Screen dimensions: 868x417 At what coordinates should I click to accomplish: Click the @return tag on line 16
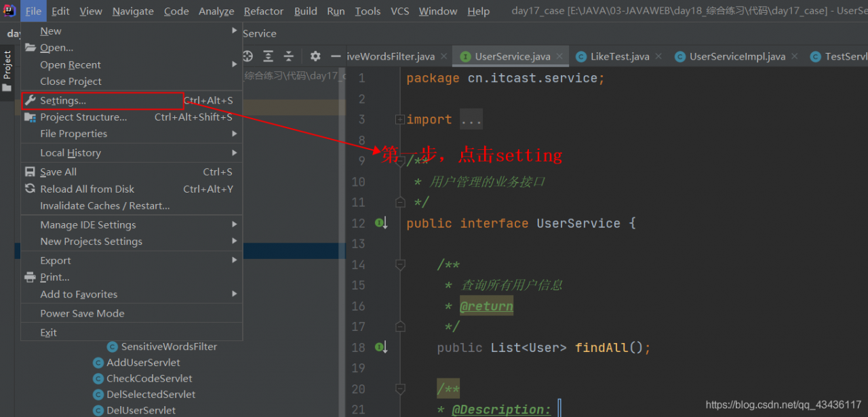[486, 306]
